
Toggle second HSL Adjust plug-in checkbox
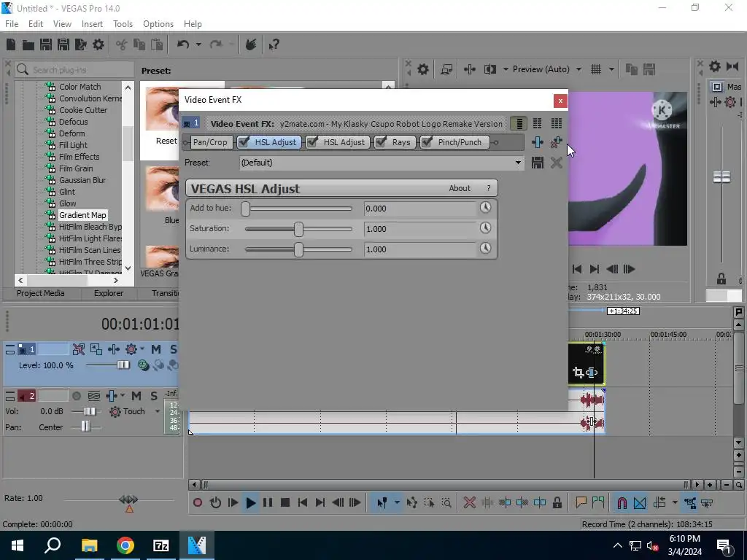312,142
